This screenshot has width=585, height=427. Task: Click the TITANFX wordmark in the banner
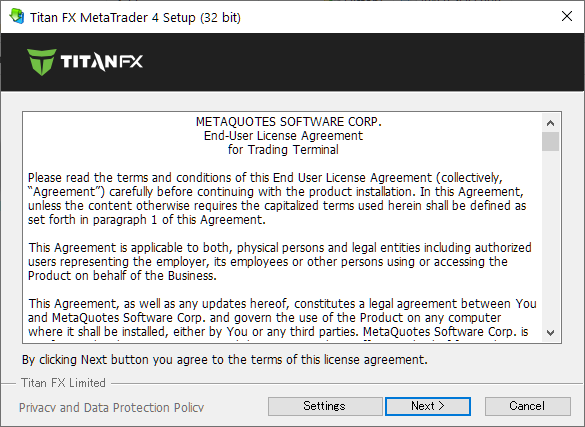coord(102,62)
